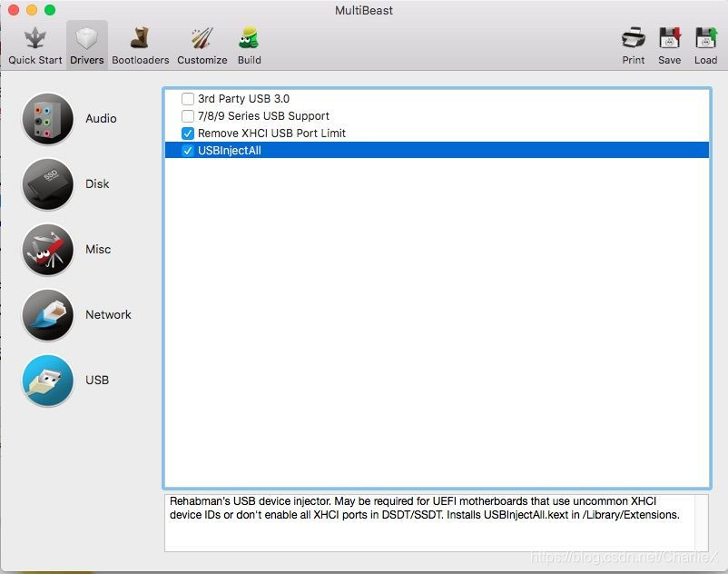Click the Print printer icon
This screenshot has height=574, width=728.
[634, 38]
